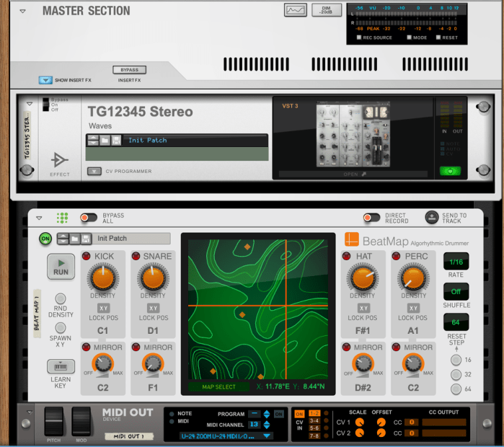Image resolution: width=504 pixels, height=447 pixels.
Task: Toggle the Bypass All switch
Action: [x=89, y=217]
